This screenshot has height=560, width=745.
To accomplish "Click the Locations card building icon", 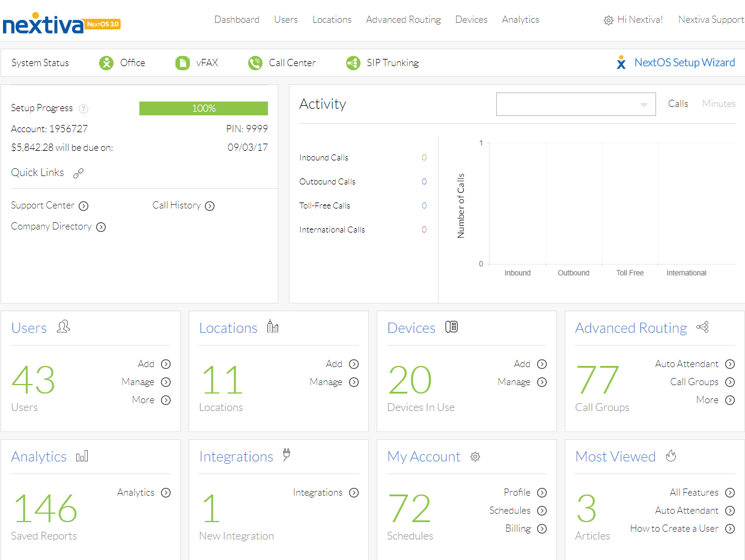I will point(273,326).
